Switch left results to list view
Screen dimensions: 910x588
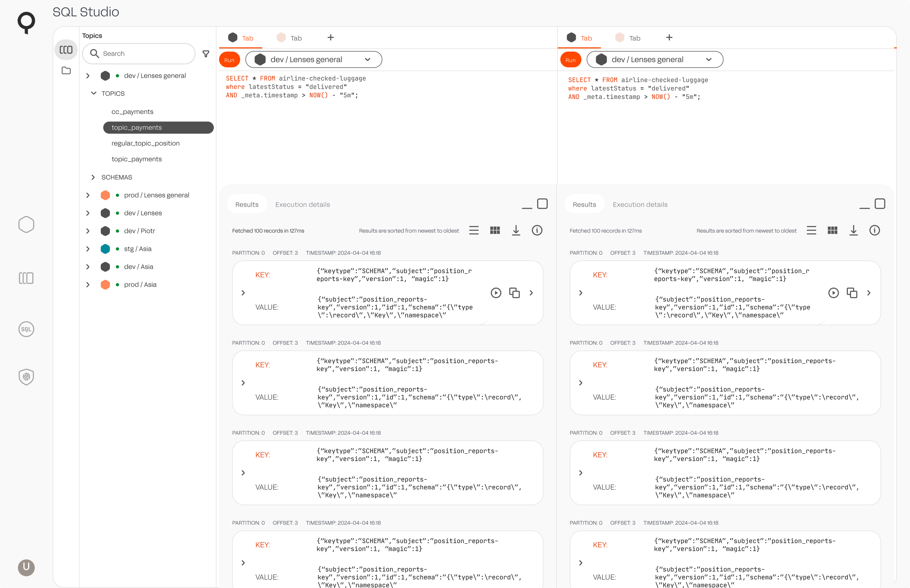pos(474,230)
